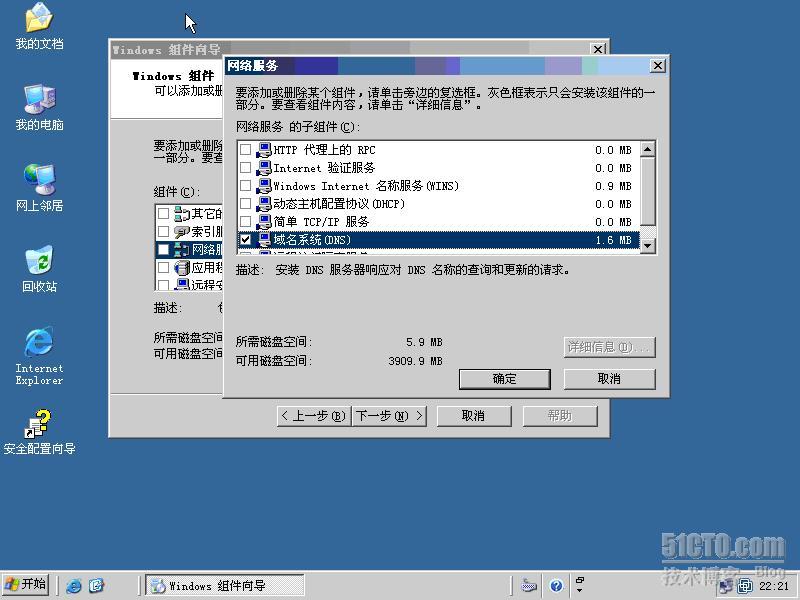Check the 简单 TCP/IP 服务 checkbox
The height and width of the screenshot is (600, 800).
pyautogui.click(x=245, y=221)
